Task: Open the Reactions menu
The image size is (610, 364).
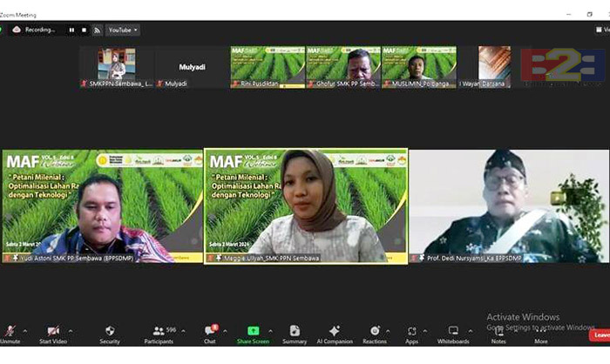Action: point(375,334)
